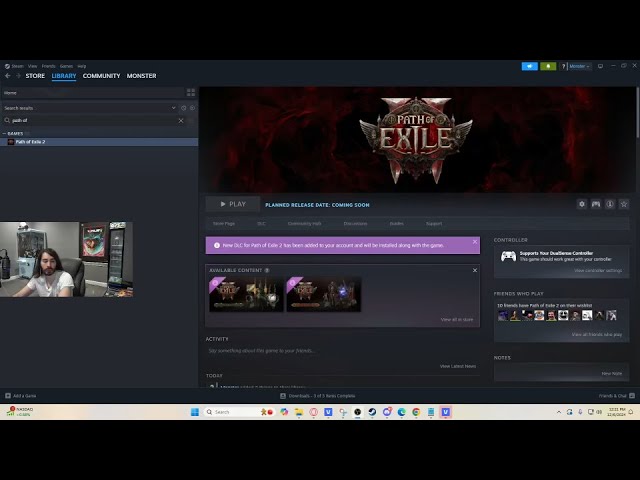Click the PLAY button

click(233, 204)
